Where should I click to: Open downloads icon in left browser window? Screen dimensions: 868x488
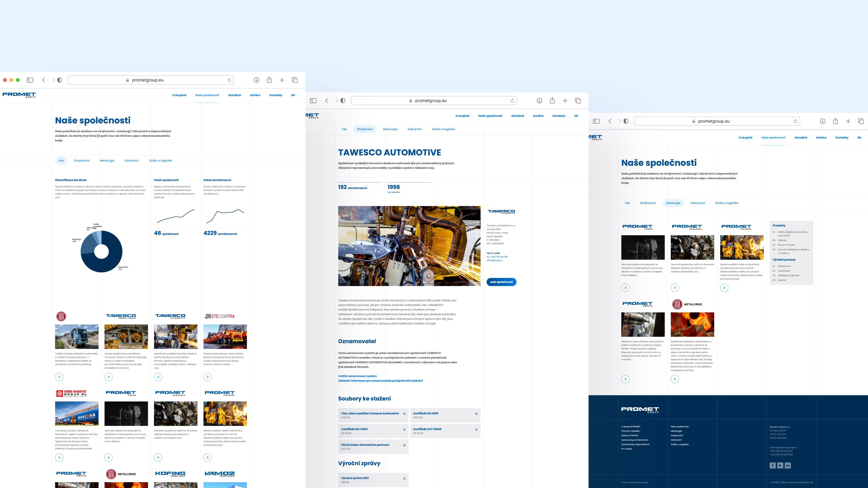[x=256, y=80]
